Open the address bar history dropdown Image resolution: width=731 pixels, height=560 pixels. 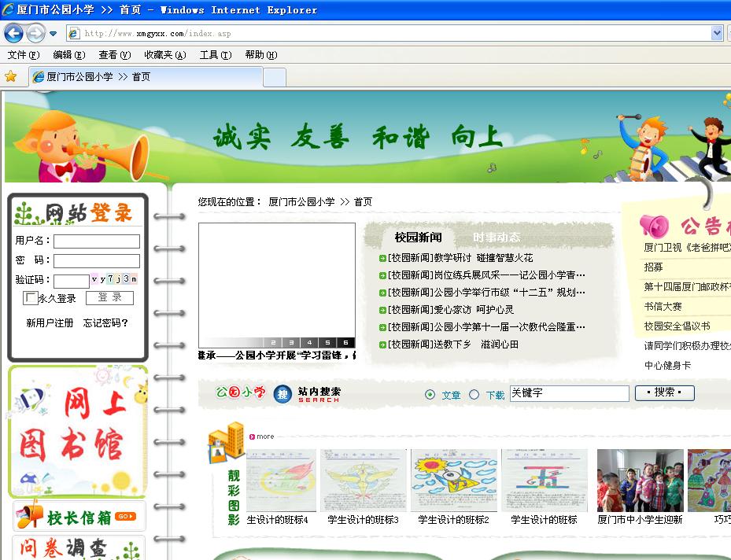pyautogui.click(x=715, y=33)
